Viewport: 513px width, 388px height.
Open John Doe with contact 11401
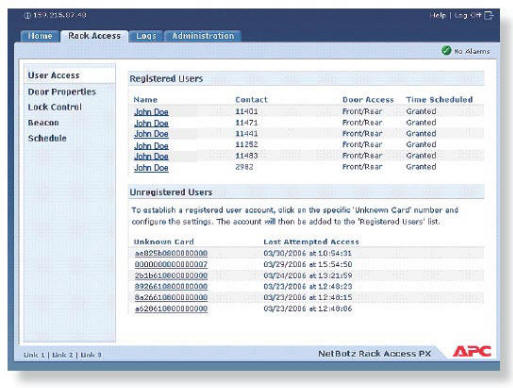click(x=151, y=112)
